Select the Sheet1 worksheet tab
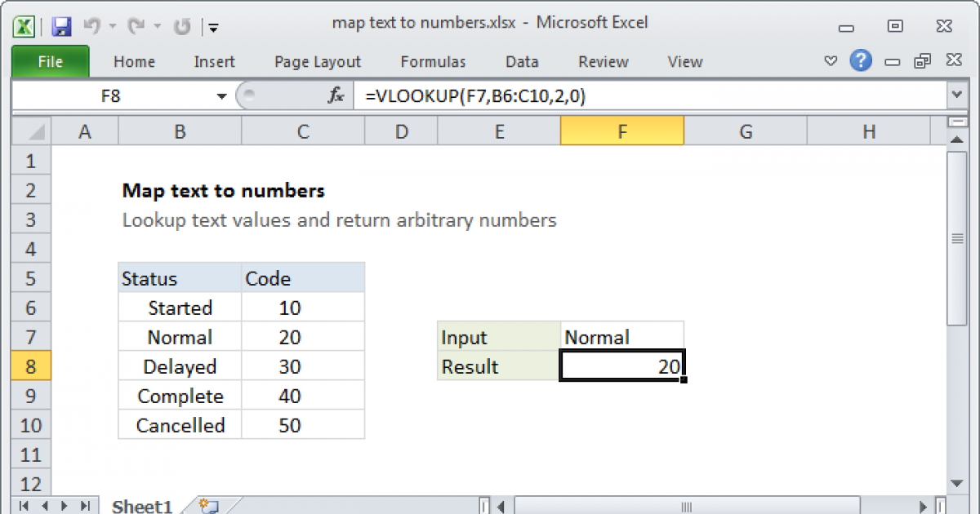The width and height of the screenshot is (980, 514). tap(142, 506)
